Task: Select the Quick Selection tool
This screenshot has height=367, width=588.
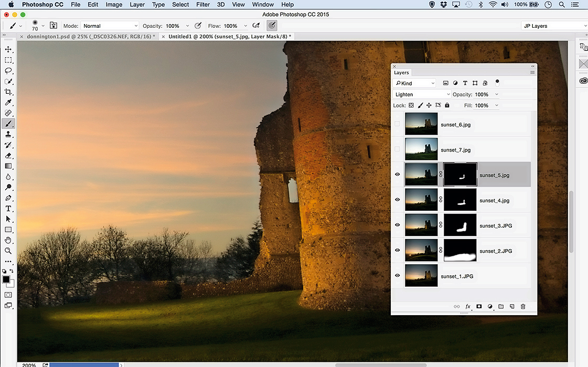Action: coord(8,81)
